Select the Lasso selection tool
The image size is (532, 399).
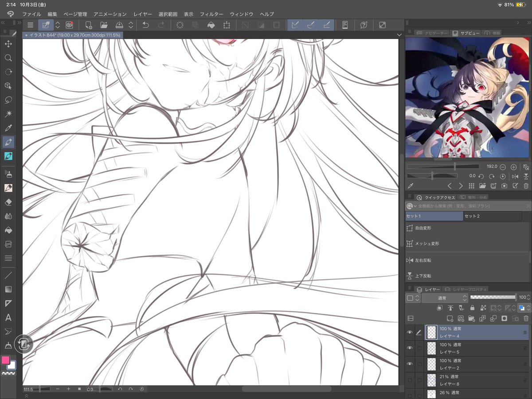(x=8, y=100)
